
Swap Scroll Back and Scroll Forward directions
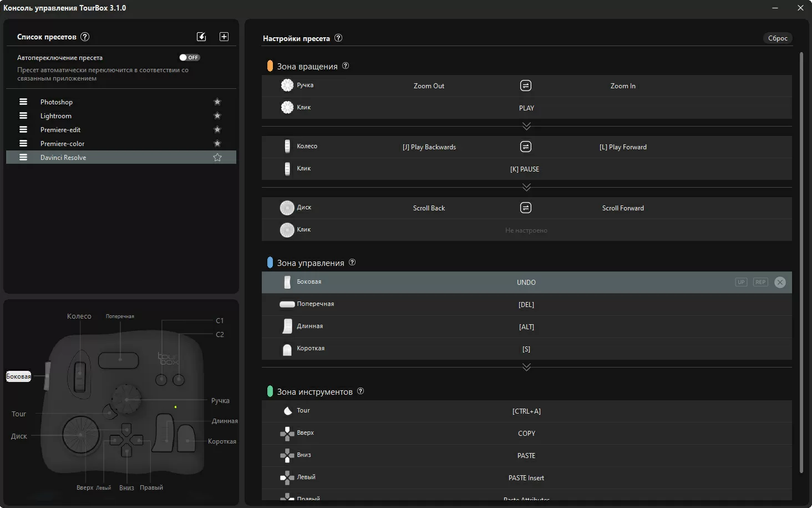[526, 208]
